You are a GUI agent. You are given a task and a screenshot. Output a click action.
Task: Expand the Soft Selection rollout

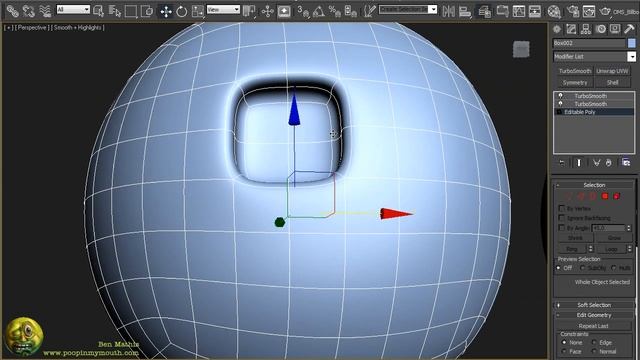point(594,305)
